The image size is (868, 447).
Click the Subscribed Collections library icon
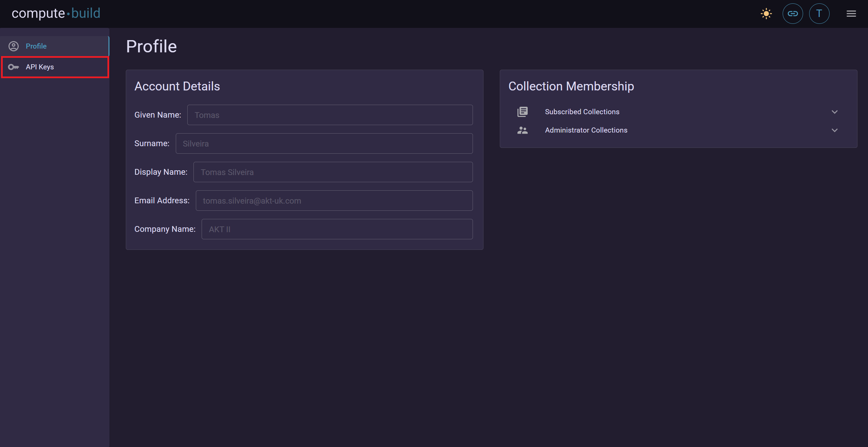coord(522,111)
